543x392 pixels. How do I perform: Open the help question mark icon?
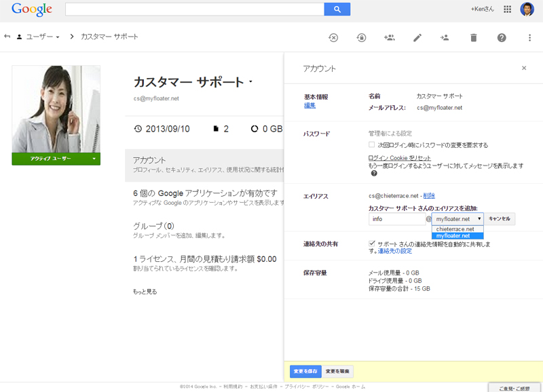pos(502,38)
